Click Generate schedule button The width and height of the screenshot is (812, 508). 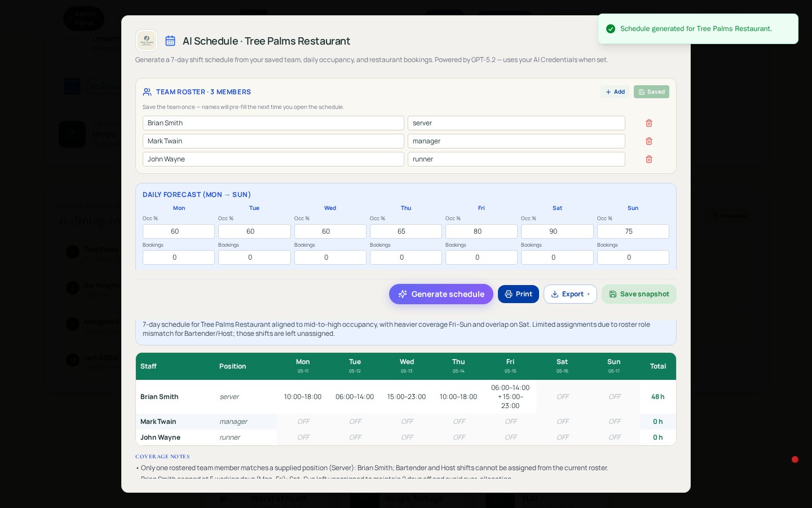click(x=441, y=294)
